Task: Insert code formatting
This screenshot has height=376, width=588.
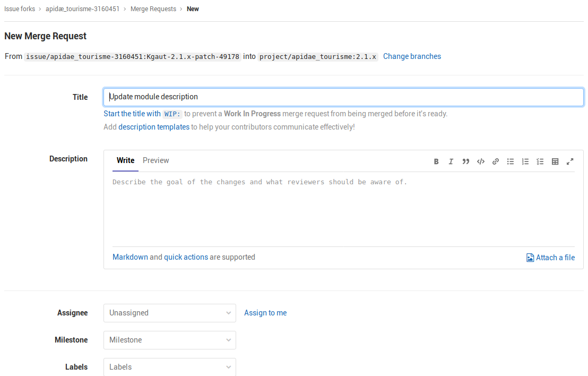Action: pyautogui.click(x=480, y=161)
